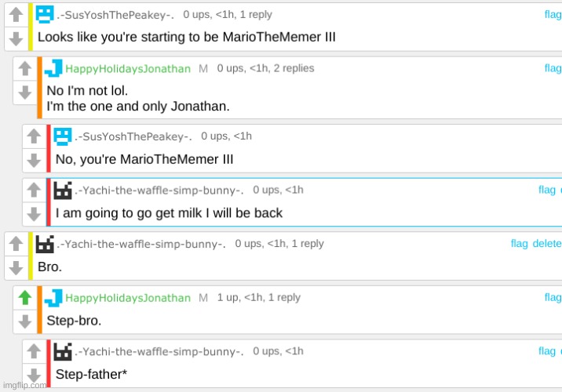Viewport: 562px width, 392px height.
Task: Upvote the "going to go get milk" comment
Action: click(x=34, y=190)
